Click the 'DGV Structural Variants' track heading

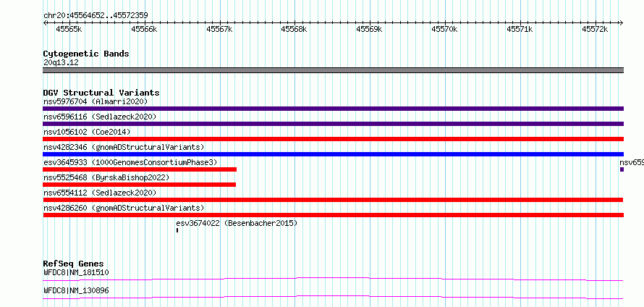(101, 93)
